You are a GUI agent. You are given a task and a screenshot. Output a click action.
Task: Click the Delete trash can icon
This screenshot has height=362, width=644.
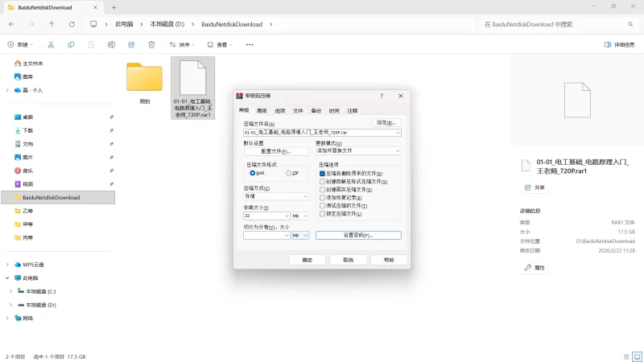click(x=151, y=45)
